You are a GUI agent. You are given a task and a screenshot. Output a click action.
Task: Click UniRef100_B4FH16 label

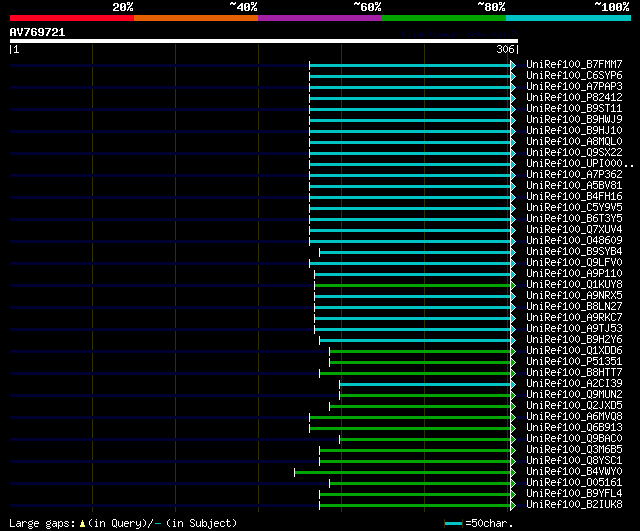pyautogui.click(x=574, y=197)
